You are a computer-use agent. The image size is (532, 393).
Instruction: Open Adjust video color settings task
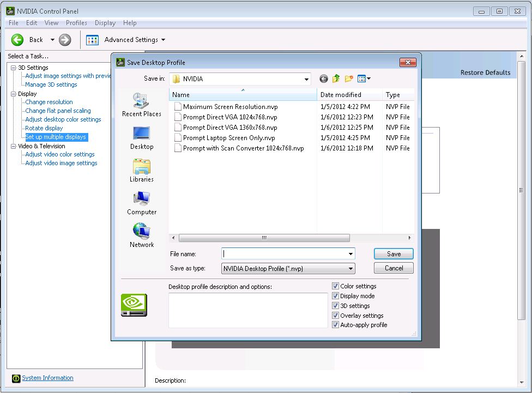pyautogui.click(x=60, y=154)
